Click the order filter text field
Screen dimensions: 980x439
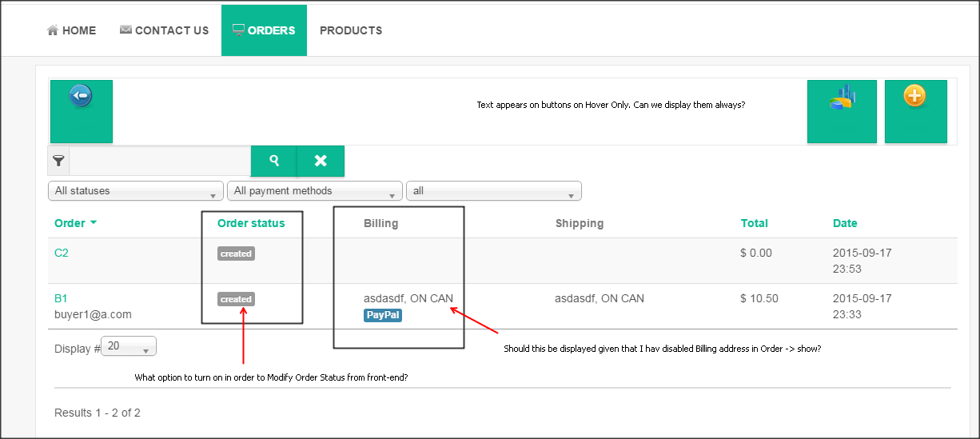click(x=160, y=161)
